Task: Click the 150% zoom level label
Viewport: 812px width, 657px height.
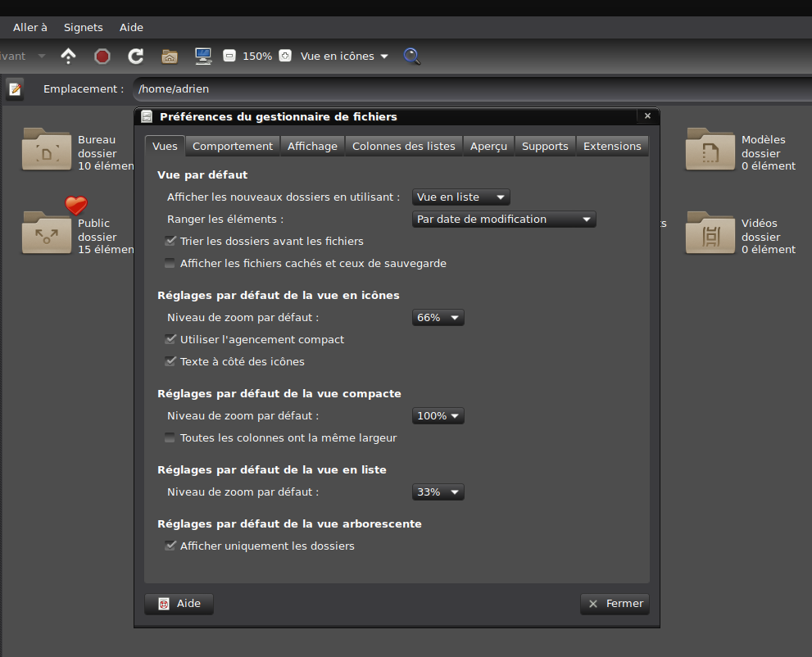Action: (257, 56)
